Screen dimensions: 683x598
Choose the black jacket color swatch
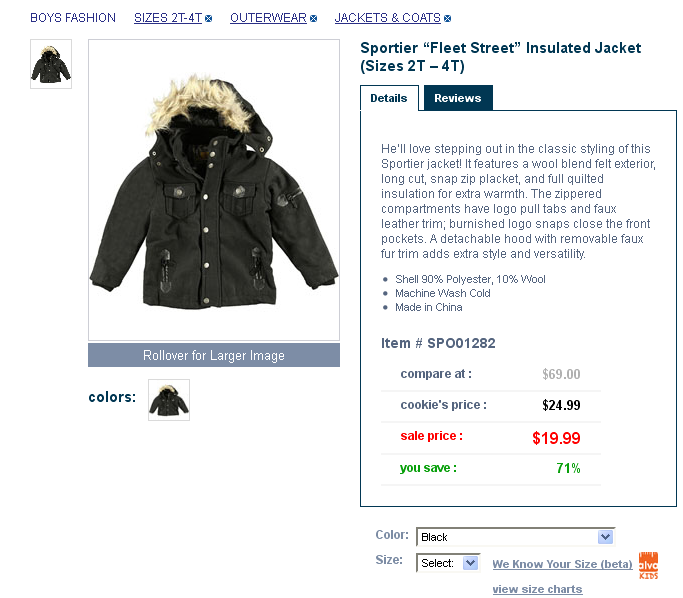tap(169, 400)
